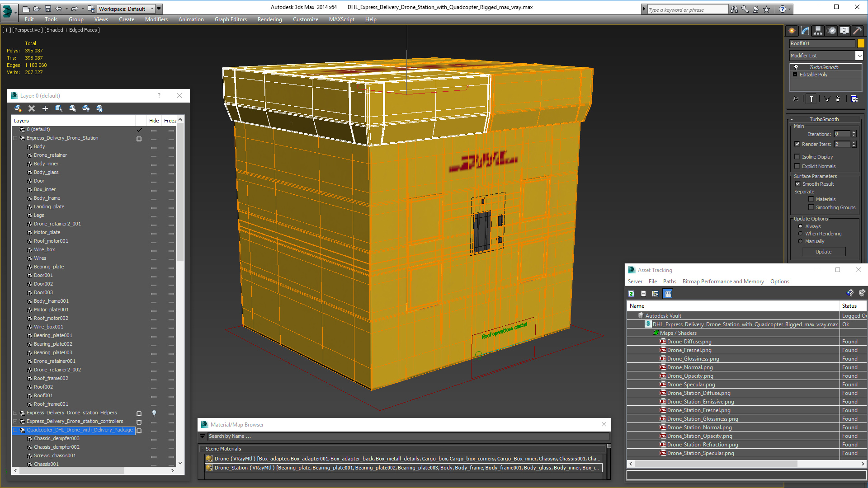Expand the Express_Delivery_Drone_station_controllers layer
Viewport: 868px width, 488px height.
[x=15, y=422]
